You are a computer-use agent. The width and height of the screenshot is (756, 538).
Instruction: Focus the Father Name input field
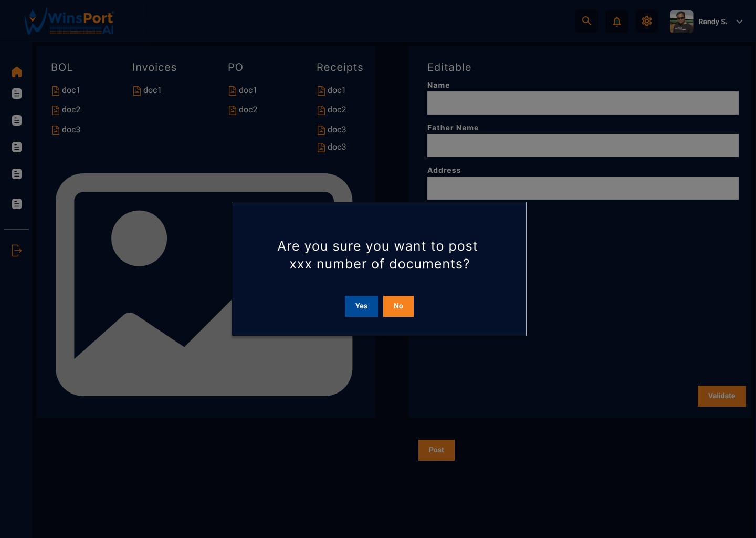pyautogui.click(x=583, y=146)
